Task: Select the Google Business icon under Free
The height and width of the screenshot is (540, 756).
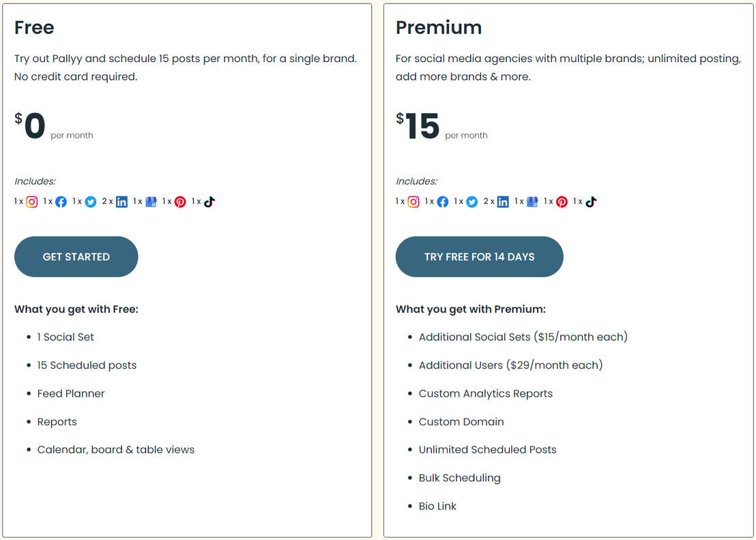Action: pos(150,201)
